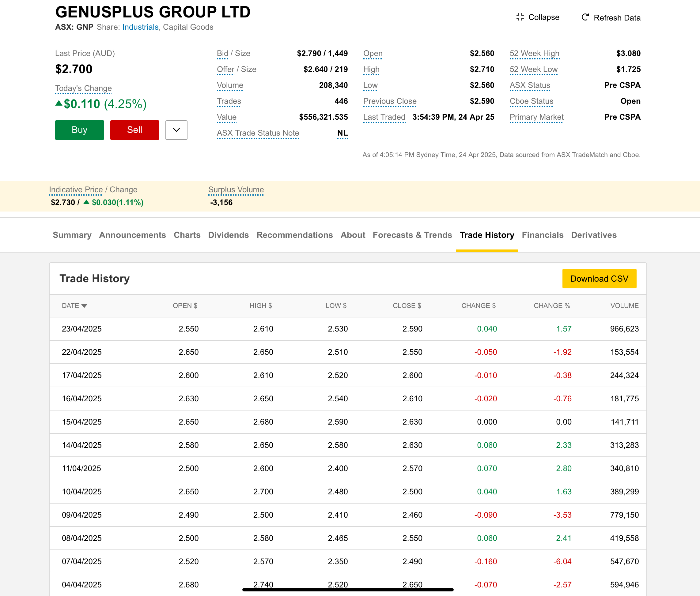
Task: Open the Recommendations tab
Action: click(x=295, y=235)
